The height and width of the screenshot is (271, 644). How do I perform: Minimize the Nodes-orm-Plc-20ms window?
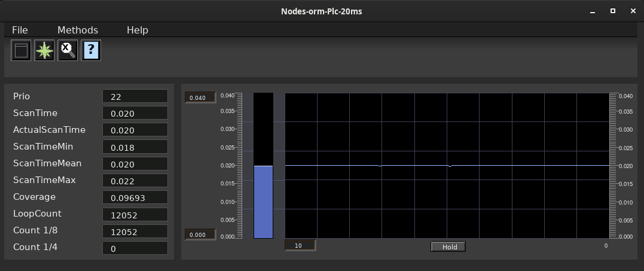[x=592, y=11]
